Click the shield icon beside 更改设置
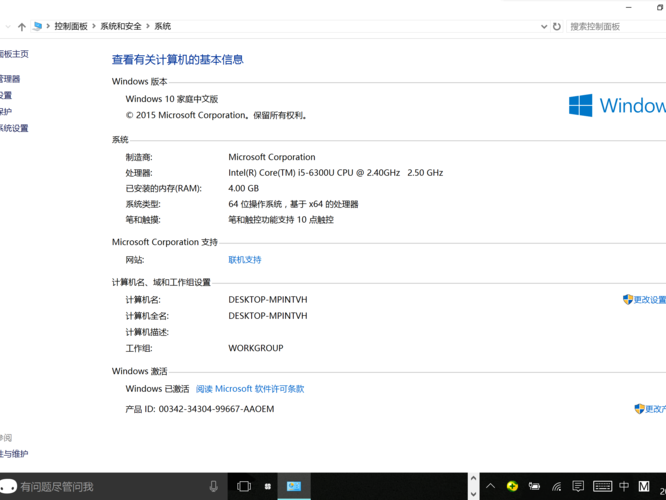This screenshot has height=500, width=666. [628, 299]
